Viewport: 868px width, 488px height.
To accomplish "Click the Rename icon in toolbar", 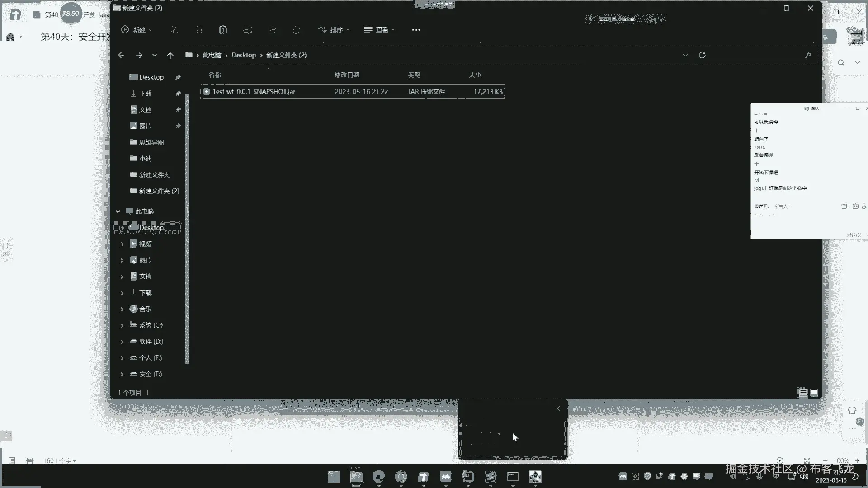I will coord(247,30).
